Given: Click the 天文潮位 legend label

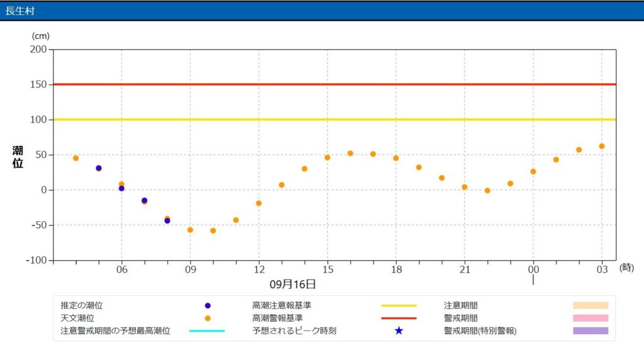Looking at the screenshot, I should point(77,318).
